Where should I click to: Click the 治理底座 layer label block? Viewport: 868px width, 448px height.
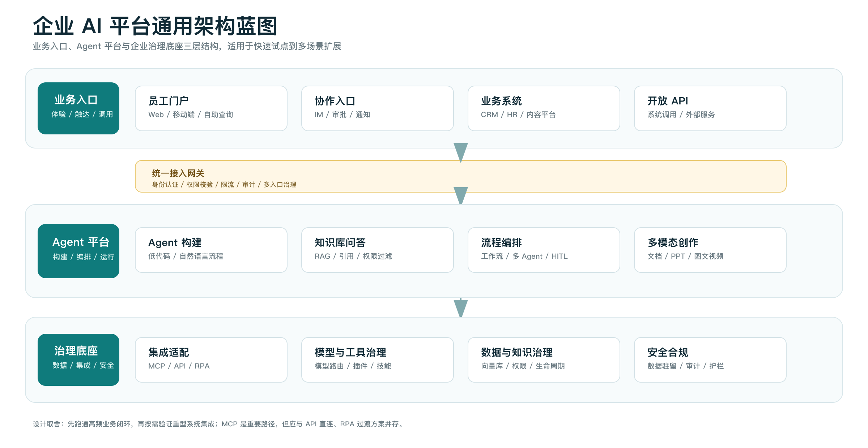pyautogui.click(x=78, y=360)
